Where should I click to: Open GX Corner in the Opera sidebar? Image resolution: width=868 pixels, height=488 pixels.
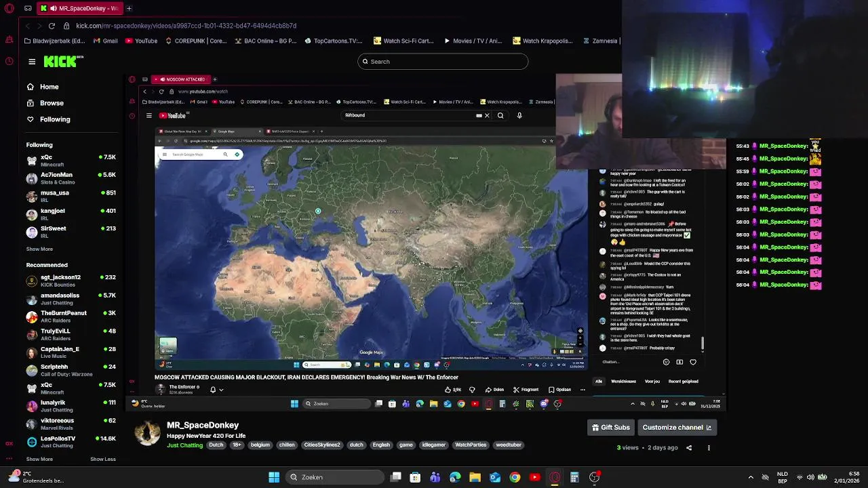tap(9, 444)
